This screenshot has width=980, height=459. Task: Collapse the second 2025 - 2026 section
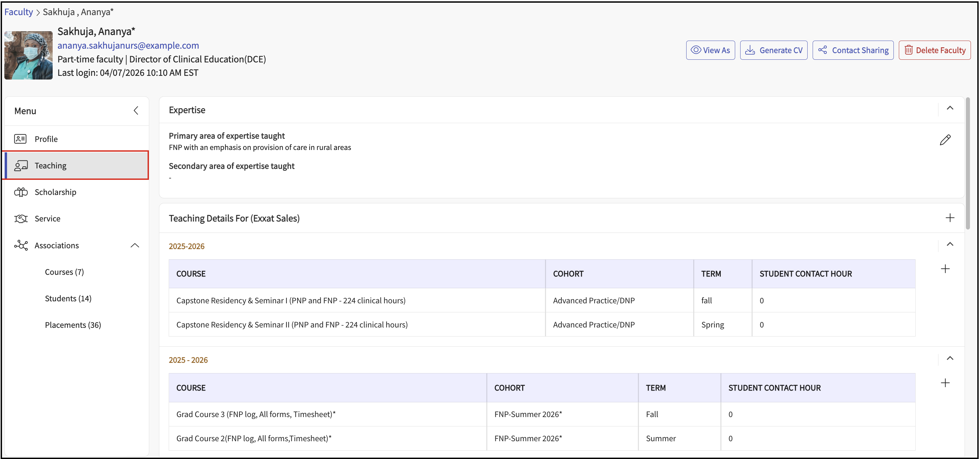(x=949, y=358)
